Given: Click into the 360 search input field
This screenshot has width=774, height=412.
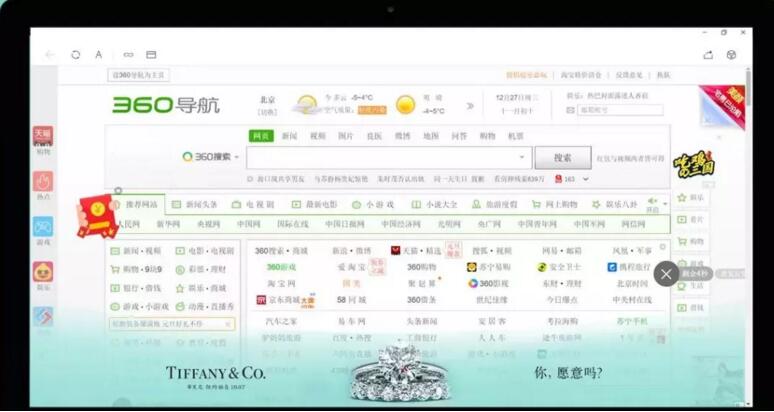Looking at the screenshot, I should (380, 157).
